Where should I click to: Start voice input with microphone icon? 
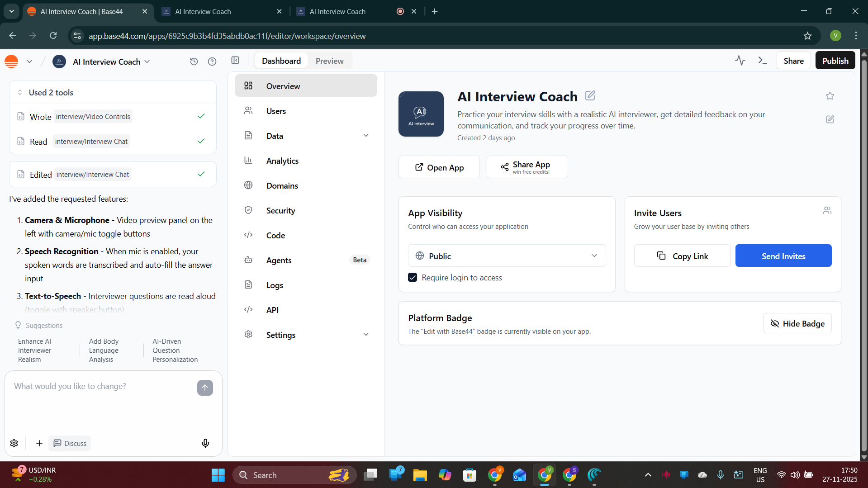pos(205,443)
